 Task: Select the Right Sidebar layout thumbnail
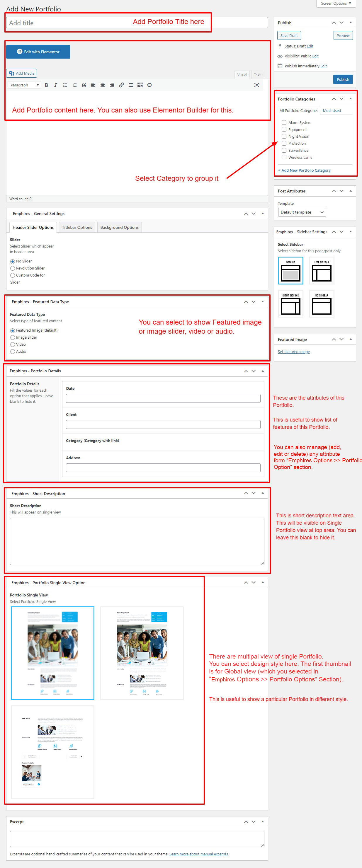[x=290, y=303]
